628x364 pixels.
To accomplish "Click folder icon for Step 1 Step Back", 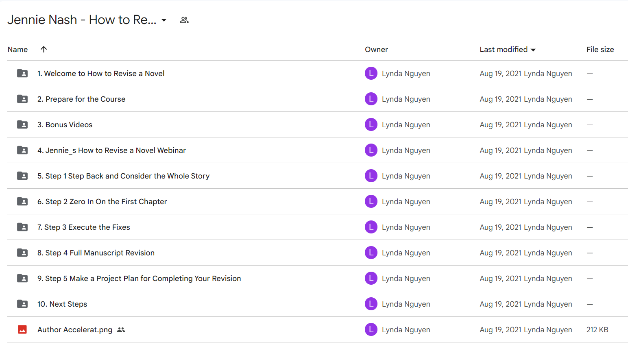I will coord(22,176).
